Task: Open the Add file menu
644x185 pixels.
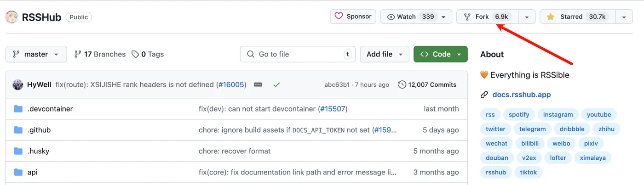Action: [385, 54]
